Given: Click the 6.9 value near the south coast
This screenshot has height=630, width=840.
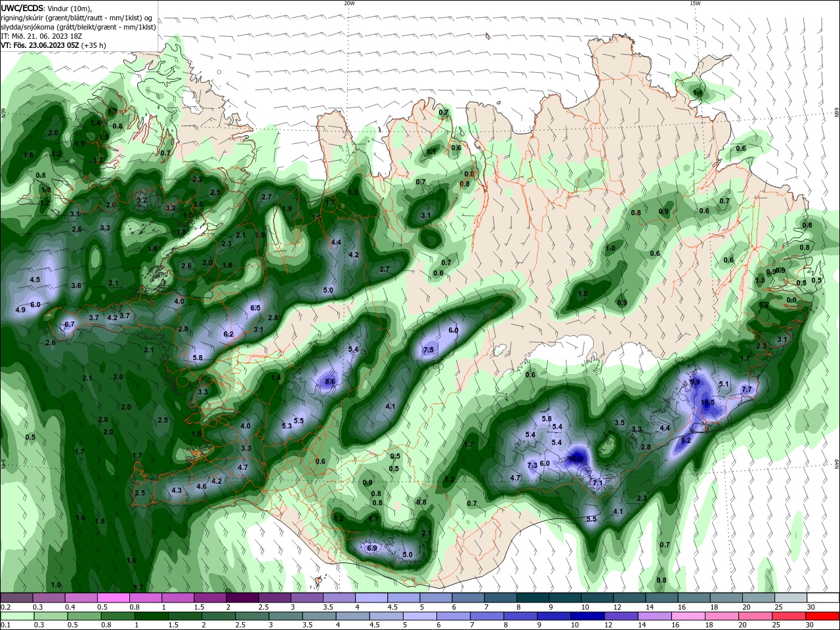Looking at the screenshot, I should 372,547.
